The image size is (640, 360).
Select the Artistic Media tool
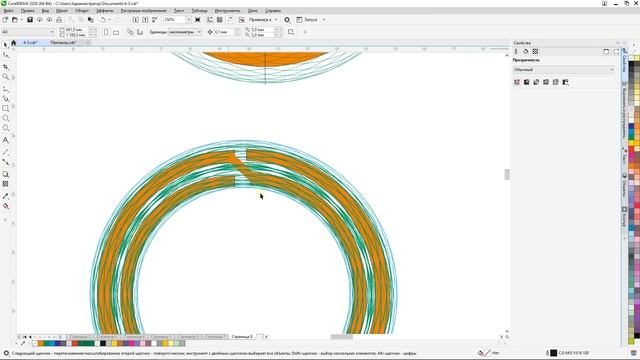coord(5,99)
